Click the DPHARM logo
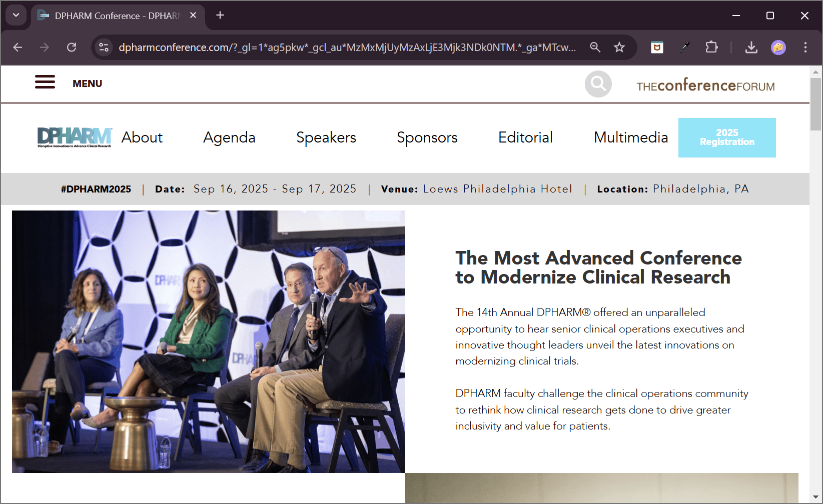This screenshot has width=823, height=504. pyautogui.click(x=75, y=137)
